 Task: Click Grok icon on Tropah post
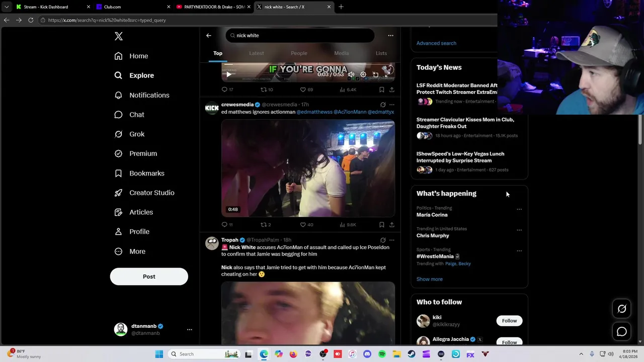pyautogui.click(x=383, y=240)
